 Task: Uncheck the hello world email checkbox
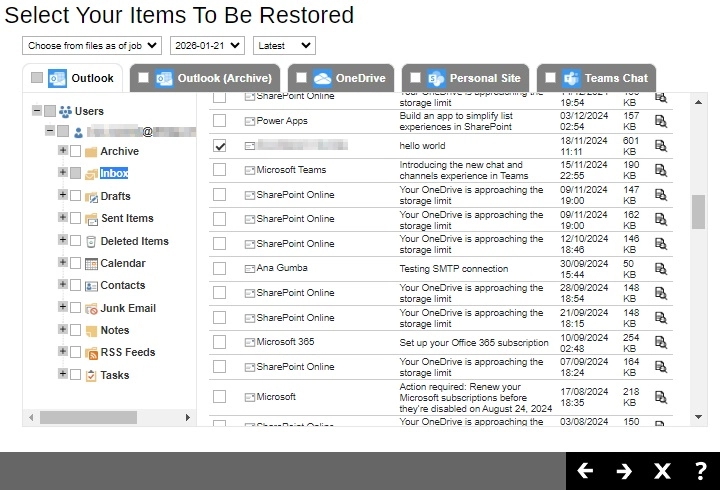pos(219,146)
